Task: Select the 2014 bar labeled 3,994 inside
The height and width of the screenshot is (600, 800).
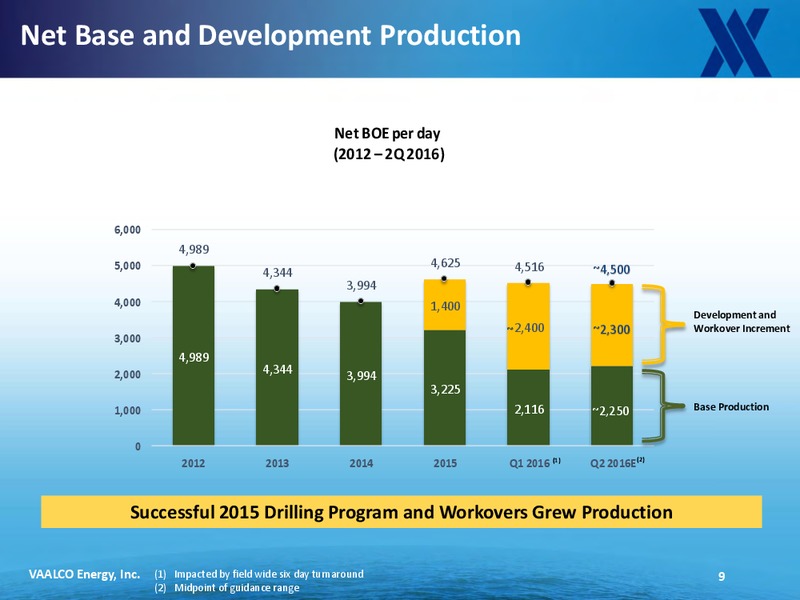Action: click(x=361, y=373)
